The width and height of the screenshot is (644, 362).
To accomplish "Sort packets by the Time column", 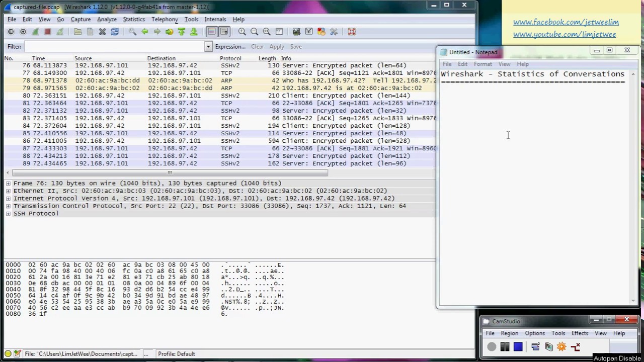I will [38, 58].
